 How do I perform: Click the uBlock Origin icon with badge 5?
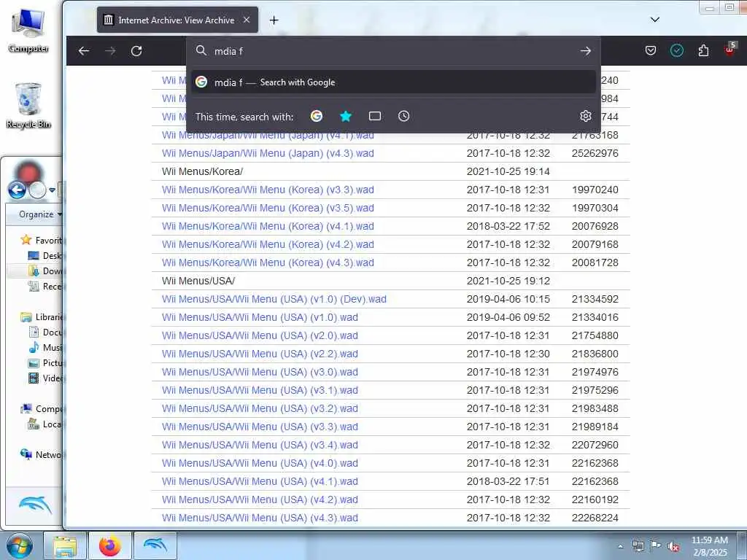[730, 49]
